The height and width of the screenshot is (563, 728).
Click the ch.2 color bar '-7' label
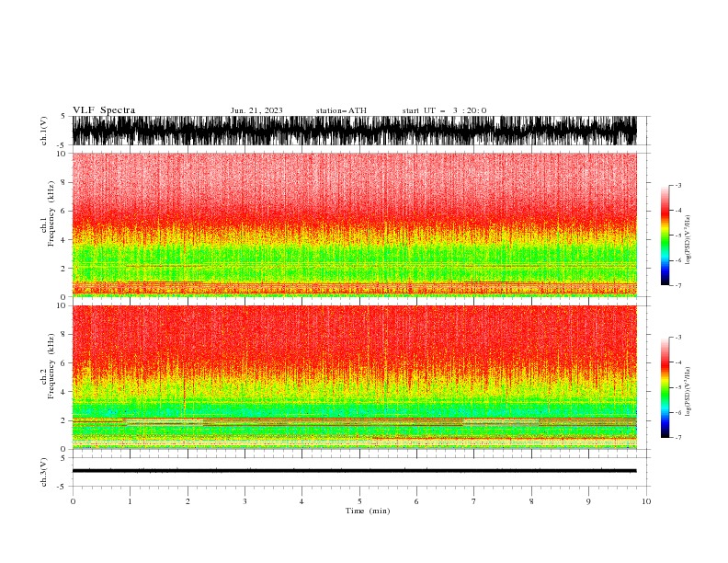677,437
